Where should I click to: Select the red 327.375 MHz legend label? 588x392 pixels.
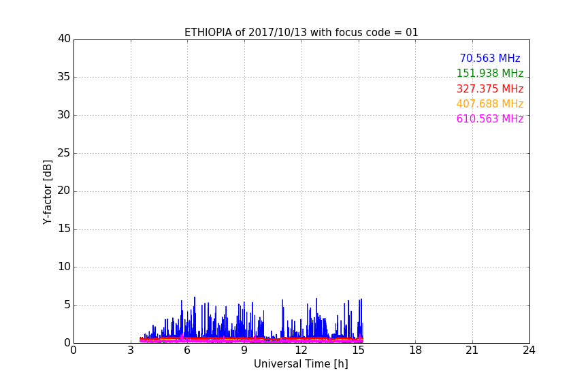point(490,89)
